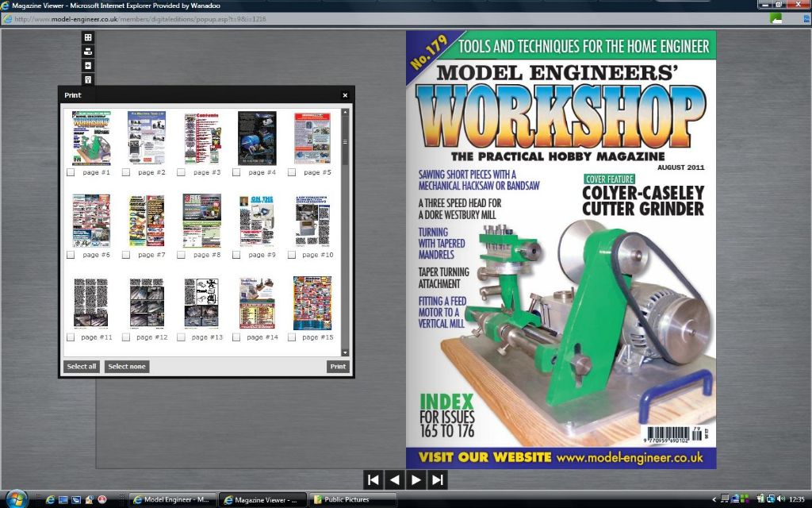Screen dimensions: 812x508
Task: Click the go-to-page arrow icon in the viewer toolbar
Action: [88, 65]
